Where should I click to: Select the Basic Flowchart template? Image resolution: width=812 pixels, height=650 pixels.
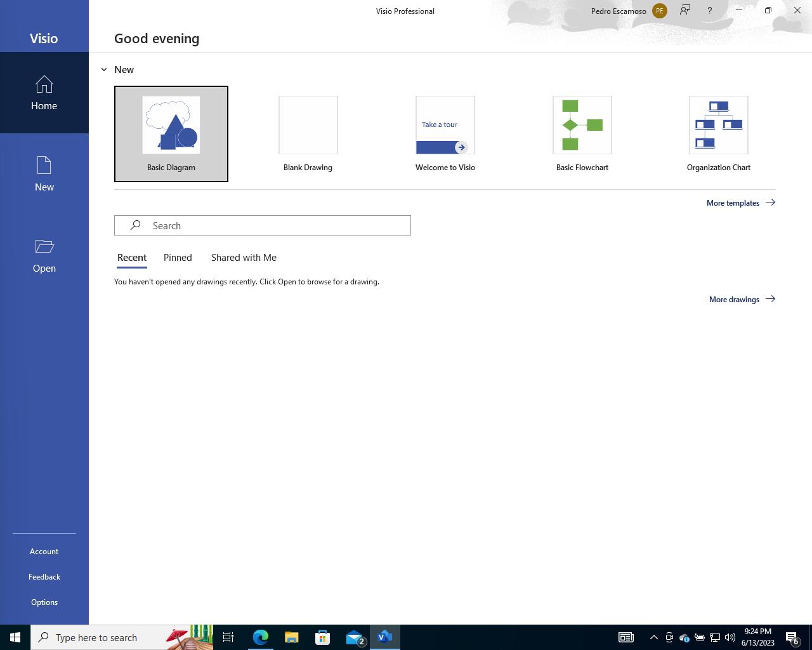coord(582,134)
